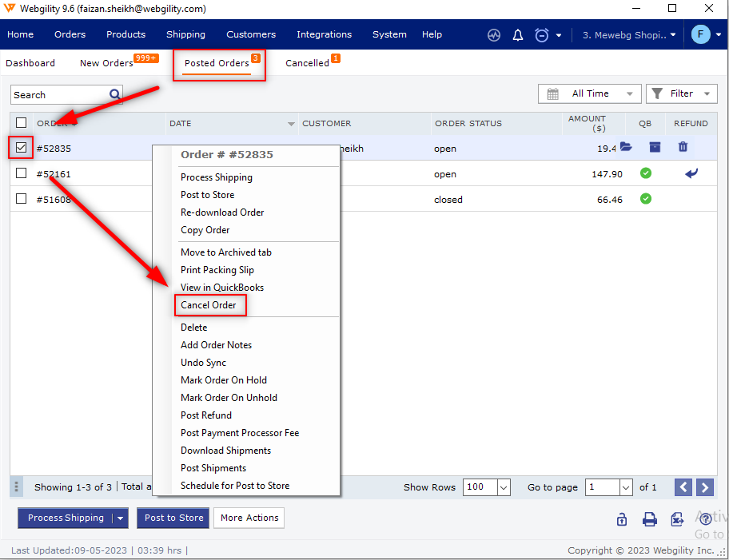Sort by the DATE column arrow
729x560 pixels.
[x=291, y=124]
